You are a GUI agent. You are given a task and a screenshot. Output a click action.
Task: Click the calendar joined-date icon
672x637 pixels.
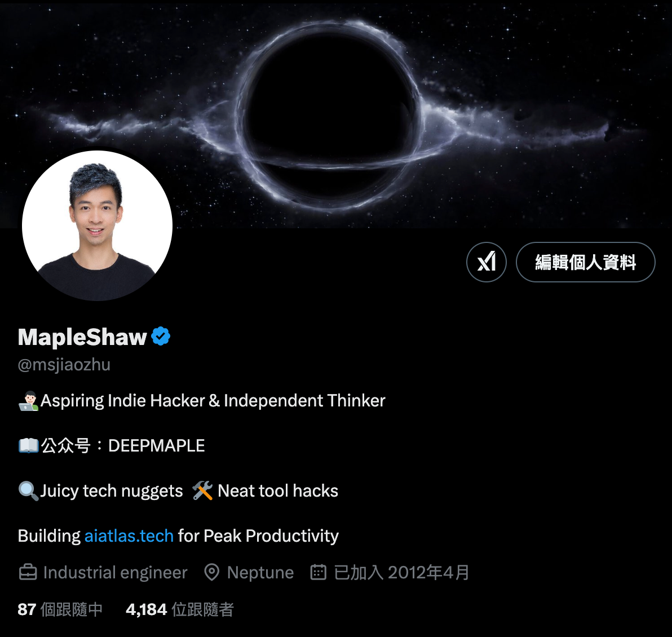318,572
